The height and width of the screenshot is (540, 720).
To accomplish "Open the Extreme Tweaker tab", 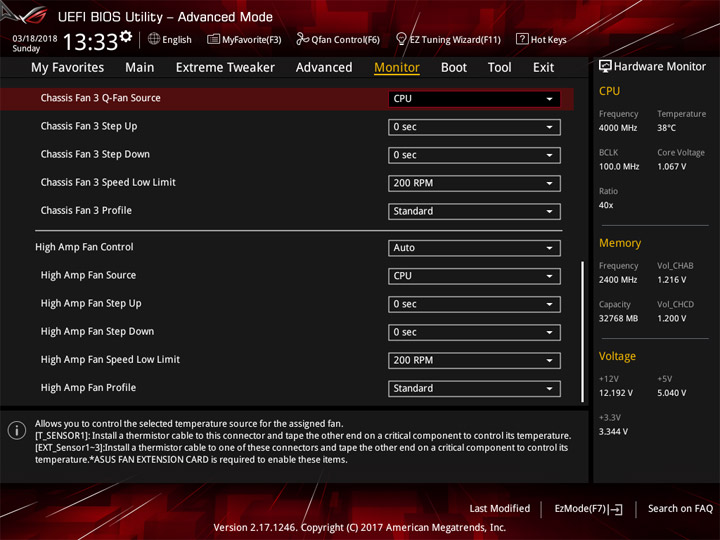I will pos(225,68).
